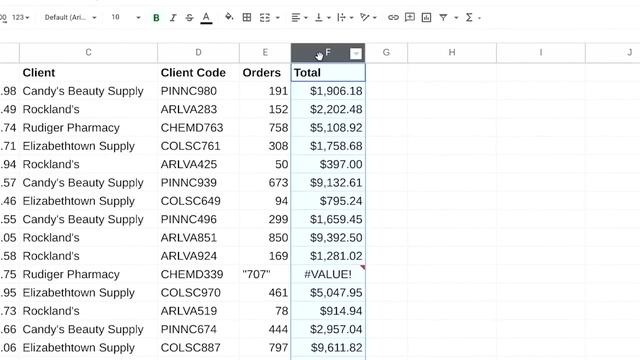The width and height of the screenshot is (640, 360).
Task: Click the Orders header cell
Action: tap(265, 73)
